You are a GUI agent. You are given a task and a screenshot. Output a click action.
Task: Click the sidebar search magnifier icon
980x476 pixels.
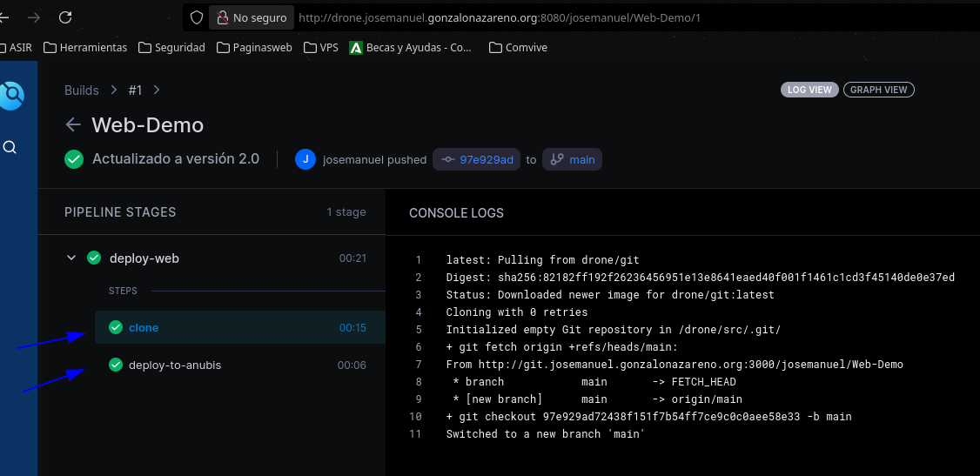[x=10, y=147]
